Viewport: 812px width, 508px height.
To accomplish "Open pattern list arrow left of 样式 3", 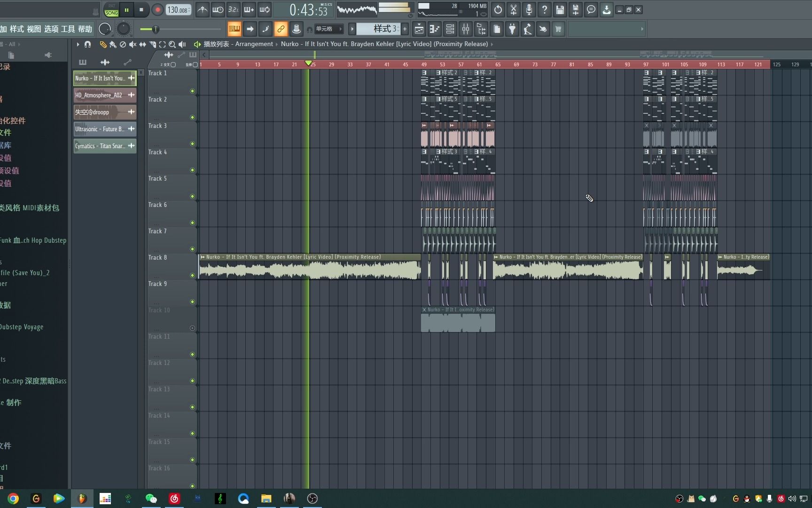I will 351,29.
